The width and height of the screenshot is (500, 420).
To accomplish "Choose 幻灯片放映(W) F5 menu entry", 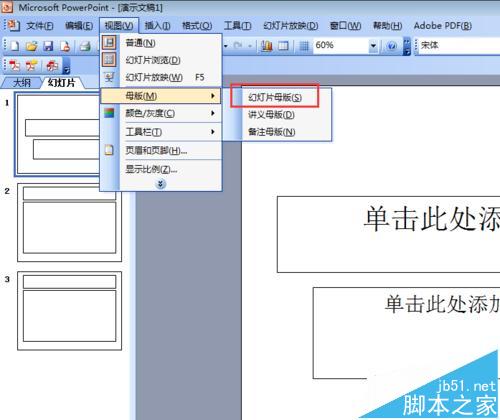I will (x=161, y=78).
